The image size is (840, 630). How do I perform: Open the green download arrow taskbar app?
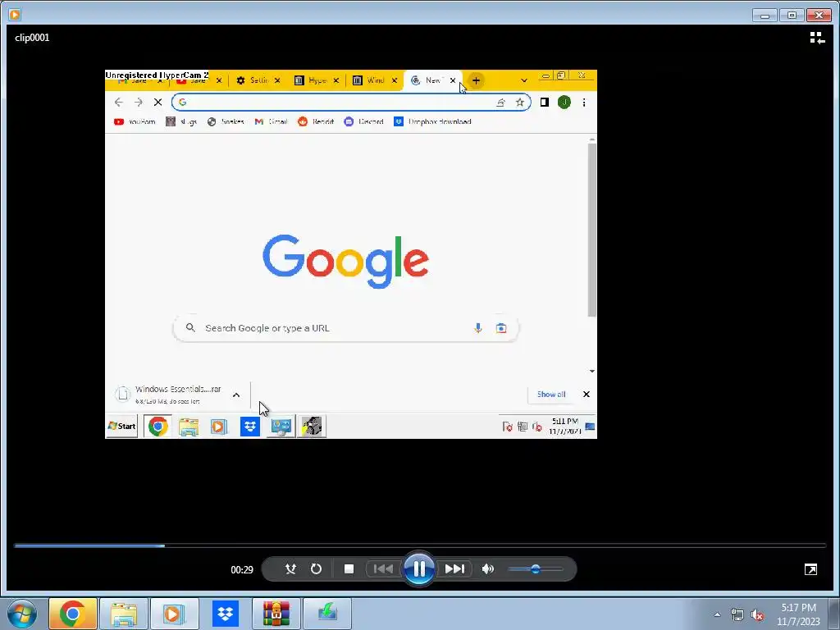coord(327,614)
